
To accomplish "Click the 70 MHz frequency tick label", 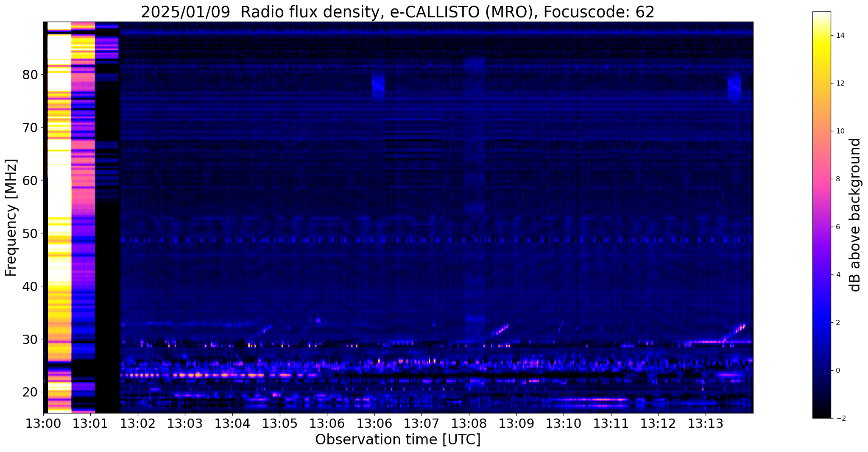I will (30, 128).
